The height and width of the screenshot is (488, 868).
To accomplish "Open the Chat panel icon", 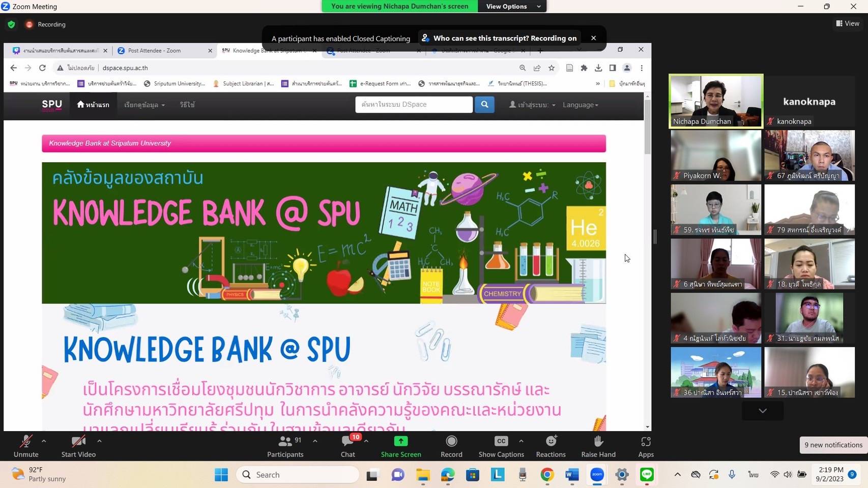I will click(x=348, y=441).
